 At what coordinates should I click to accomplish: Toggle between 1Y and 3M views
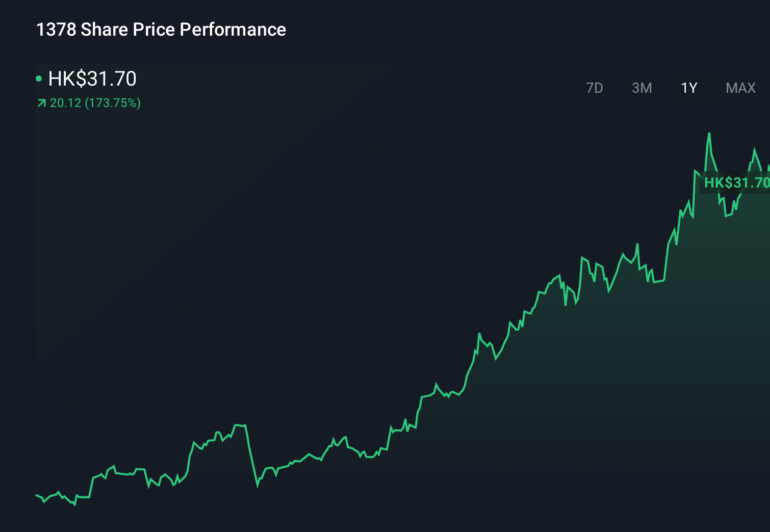tap(641, 88)
